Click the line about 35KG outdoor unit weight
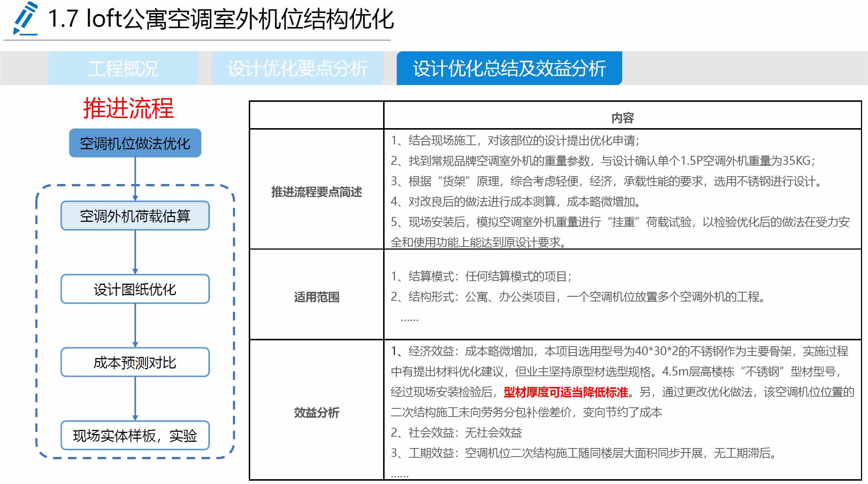This screenshot has width=868, height=484. (x=603, y=161)
